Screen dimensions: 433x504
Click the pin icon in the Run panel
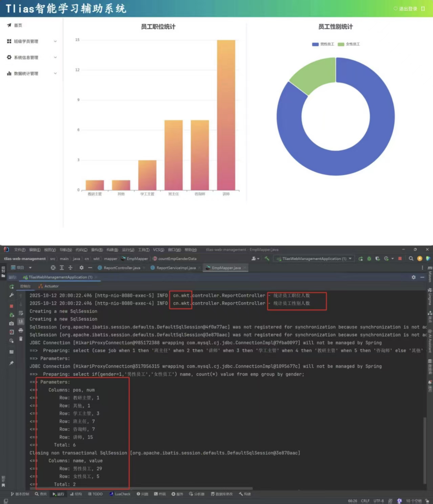click(12, 363)
